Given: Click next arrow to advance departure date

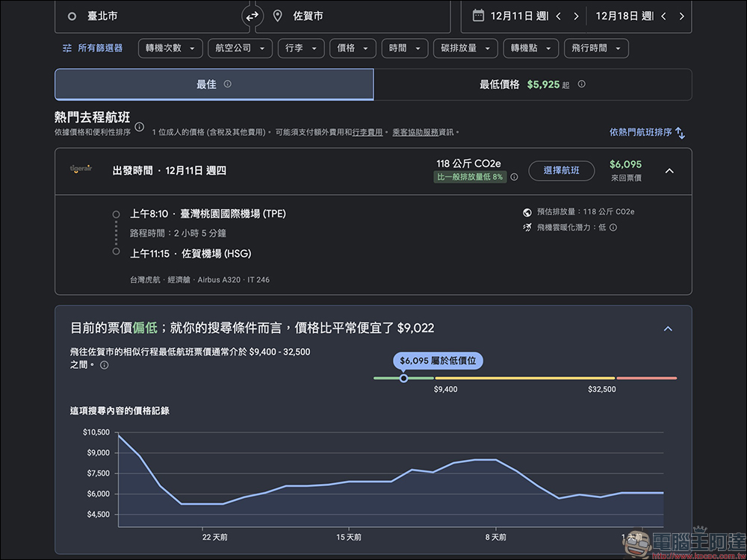Looking at the screenshot, I should pyautogui.click(x=577, y=14).
